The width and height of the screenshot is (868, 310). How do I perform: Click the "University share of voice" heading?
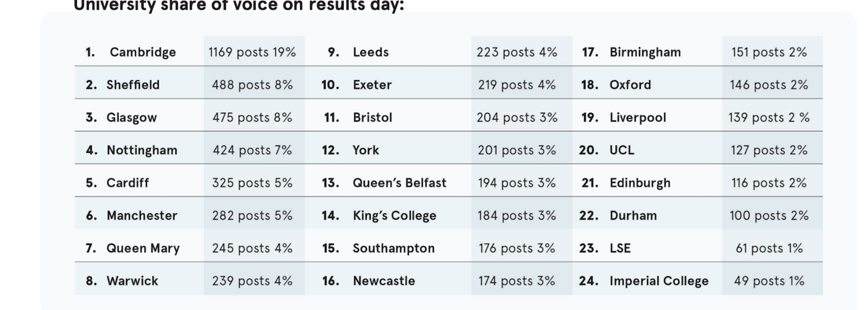239,6
